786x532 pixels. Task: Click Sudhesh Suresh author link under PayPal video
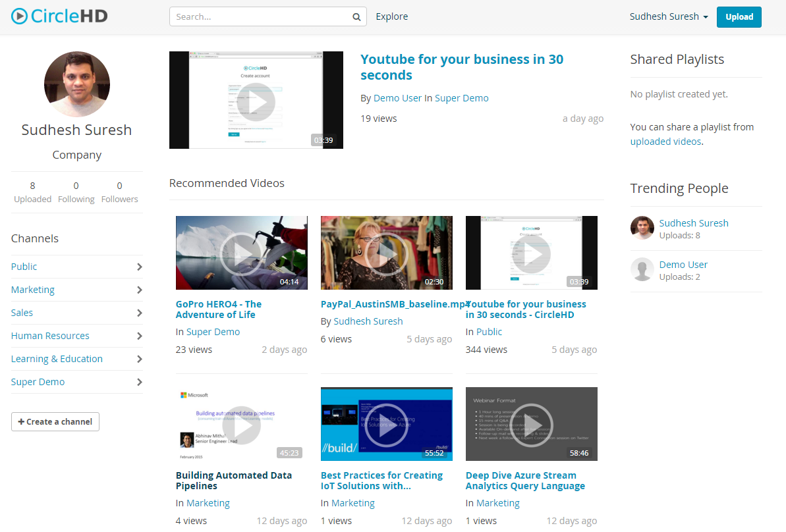[368, 321]
